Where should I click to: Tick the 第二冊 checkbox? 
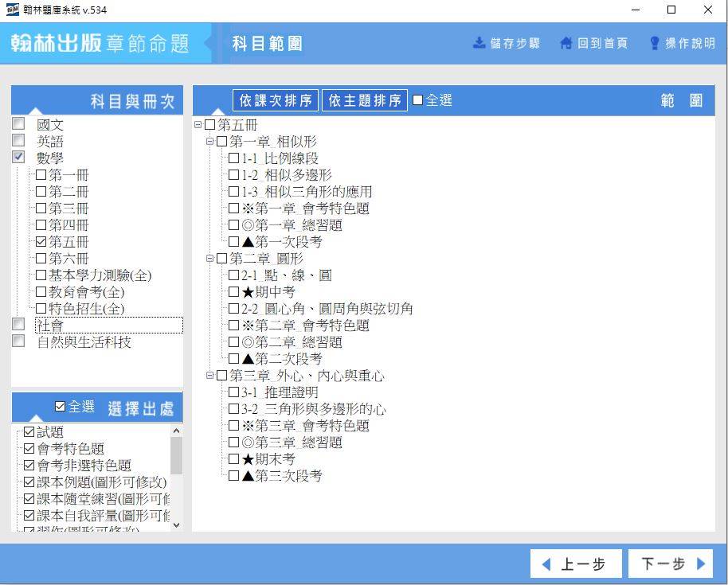point(41,192)
